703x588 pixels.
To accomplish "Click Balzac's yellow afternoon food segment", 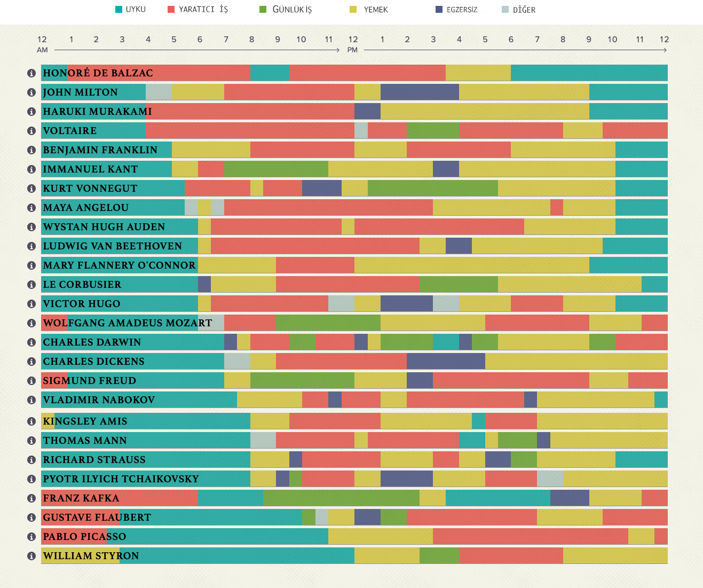I will 478,73.
